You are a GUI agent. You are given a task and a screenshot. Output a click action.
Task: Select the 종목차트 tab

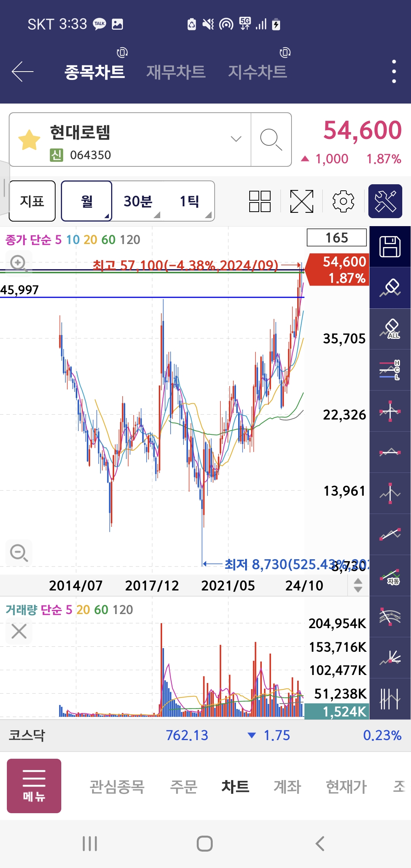[95, 72]
